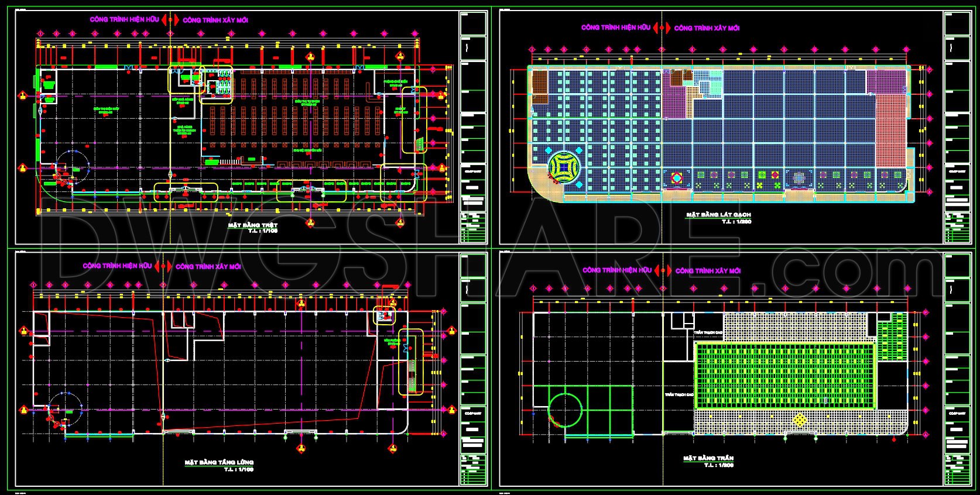Select CÔNG TRÌNH XÂY MỚI label on ground floor sheet
980x495 pixels.
click(x=215, y=20)
